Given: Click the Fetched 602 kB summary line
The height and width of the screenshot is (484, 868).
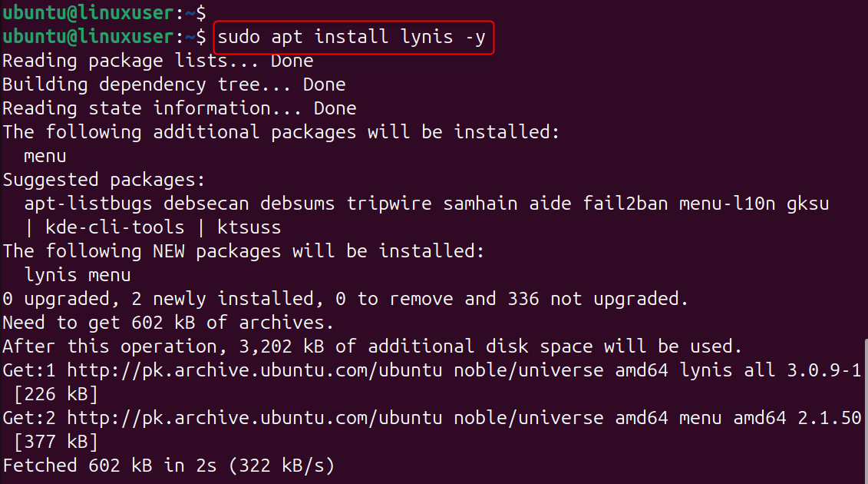Looking at the screenshot, I should pyautogui.click(x=168, y=466).
